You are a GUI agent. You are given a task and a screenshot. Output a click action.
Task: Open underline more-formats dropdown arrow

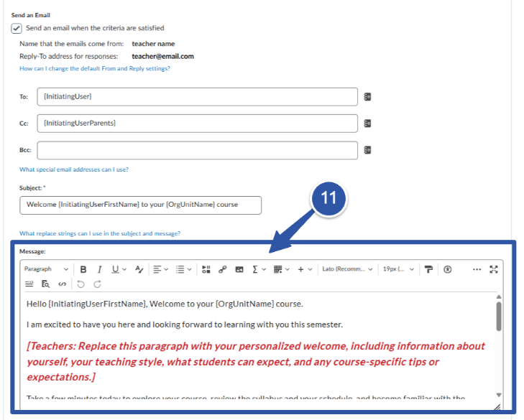tap(124, 269)
